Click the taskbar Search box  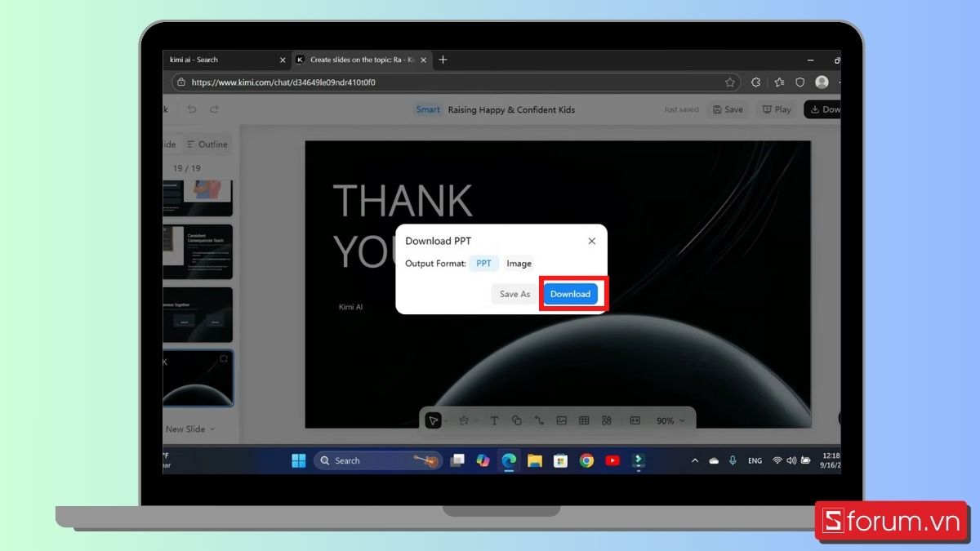click(x=378, y=460)
